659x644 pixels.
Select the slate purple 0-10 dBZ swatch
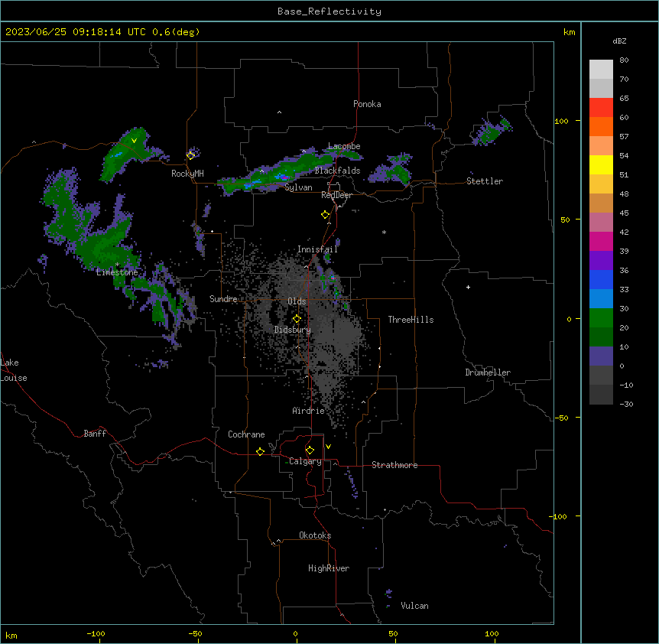pos(601,356)
